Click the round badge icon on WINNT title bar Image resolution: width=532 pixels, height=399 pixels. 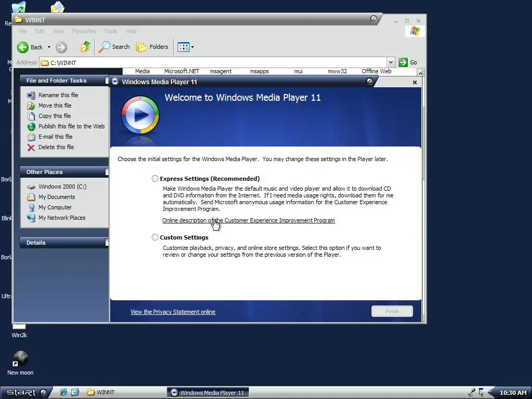click(374, 19)
